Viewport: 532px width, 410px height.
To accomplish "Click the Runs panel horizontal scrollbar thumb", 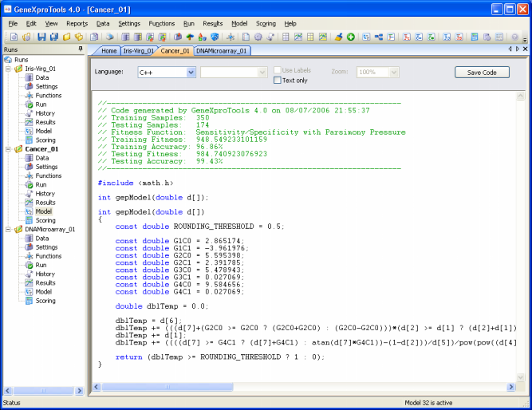I will pyautogui.click(x=43, y=391).
